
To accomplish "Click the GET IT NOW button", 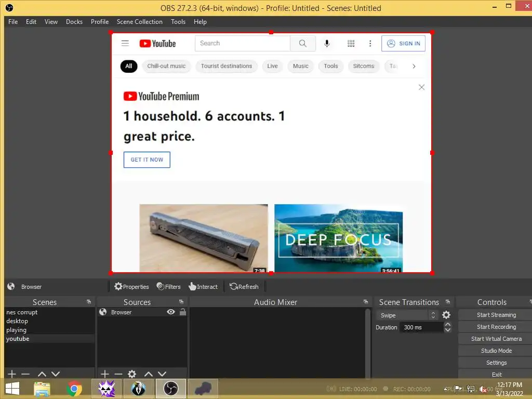I will click(147, 160).
